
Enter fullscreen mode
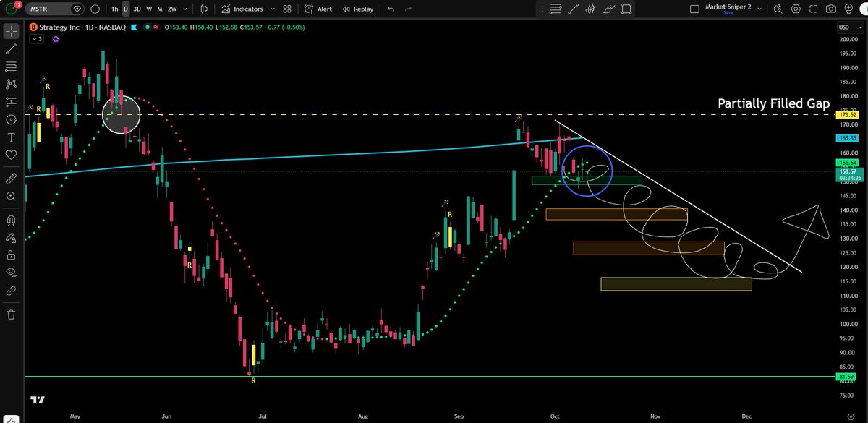[x=814, y=9]
